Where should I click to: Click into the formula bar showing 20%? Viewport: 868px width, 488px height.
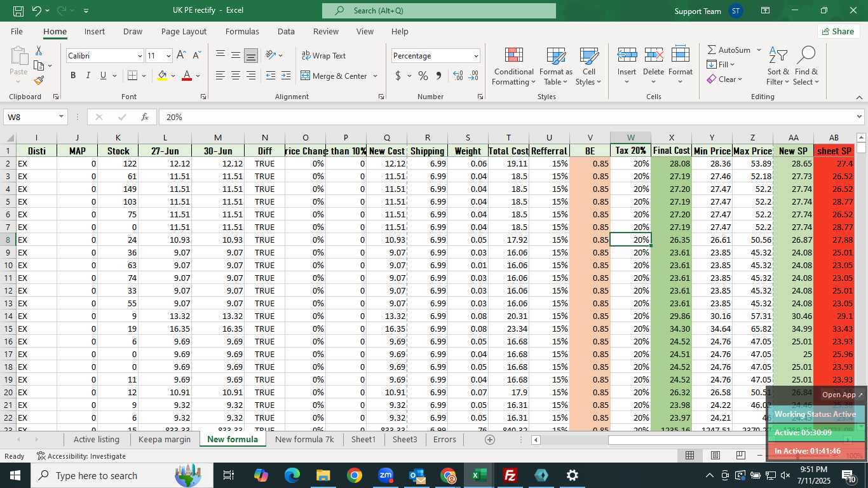pyautogui.click(x=505, y=117)
